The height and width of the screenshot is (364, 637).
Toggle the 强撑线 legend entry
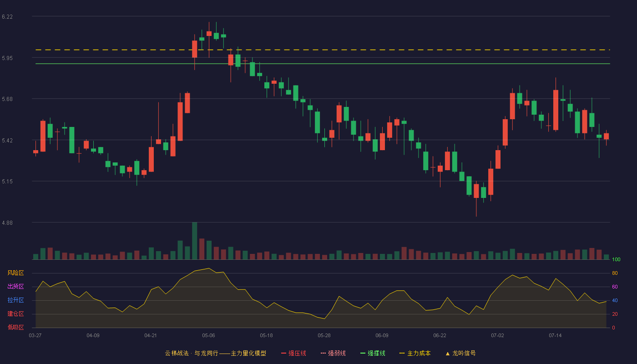(373, 353)
